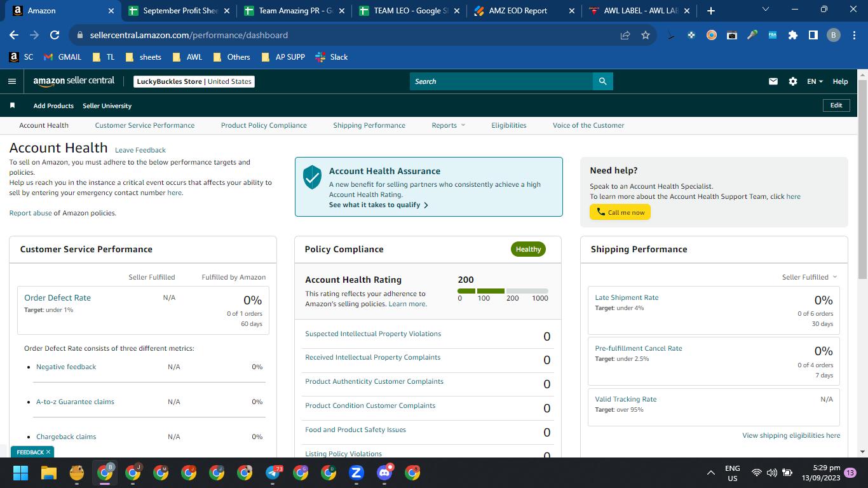Open the Zalo app in the taskbar
The height and width of the screenshot is (488, 868).
point(356,473)
